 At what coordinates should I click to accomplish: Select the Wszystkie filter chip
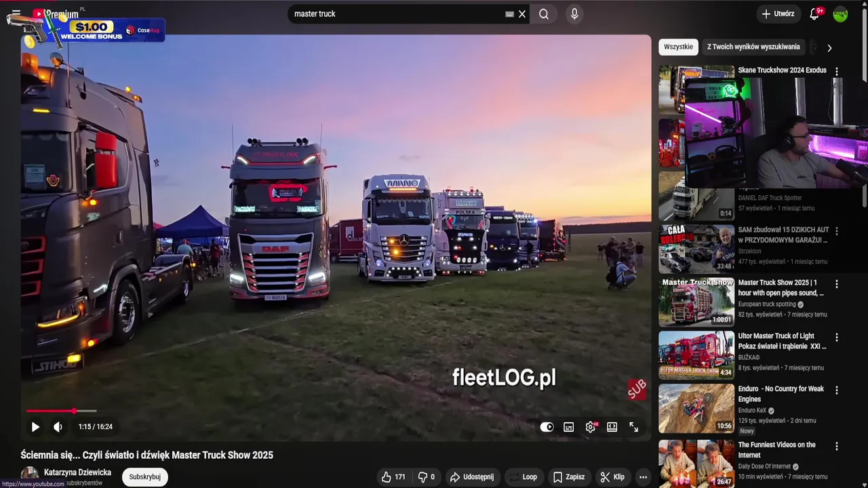tap(678, 47)
